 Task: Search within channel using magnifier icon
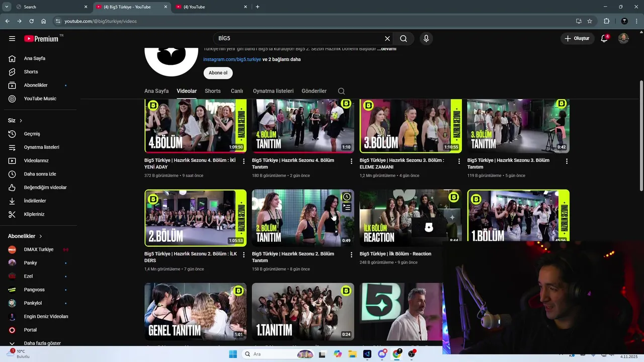(x=341, y=91)
